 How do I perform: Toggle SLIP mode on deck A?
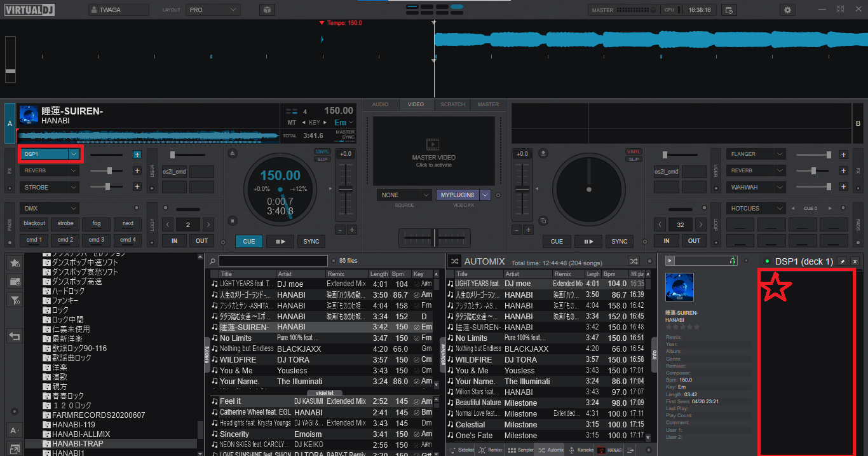pyautogui.click(x=322, y=159)
